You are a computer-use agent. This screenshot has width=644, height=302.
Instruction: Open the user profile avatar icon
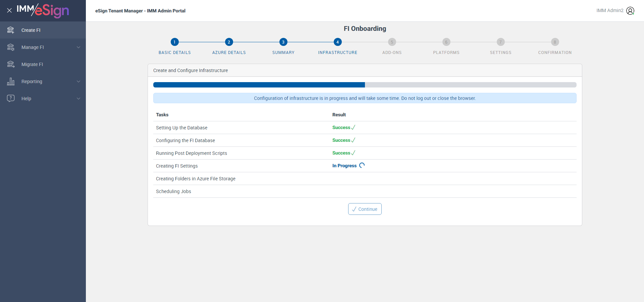tap(630, 11)
